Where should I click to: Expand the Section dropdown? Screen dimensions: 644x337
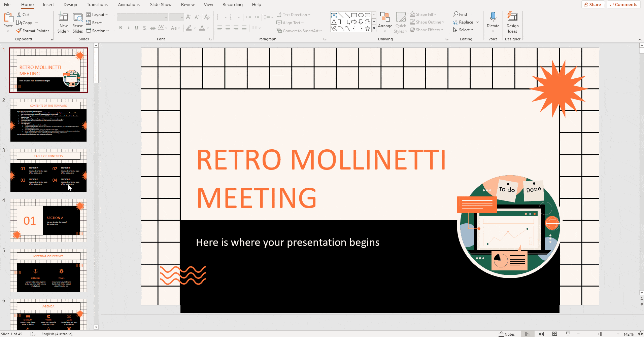click(x=98, y=31)
